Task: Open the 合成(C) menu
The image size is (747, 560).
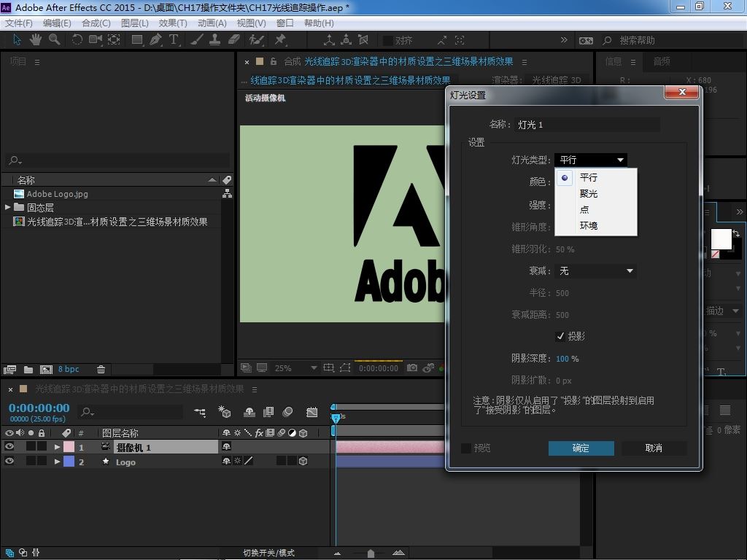Action: (96, 23)
